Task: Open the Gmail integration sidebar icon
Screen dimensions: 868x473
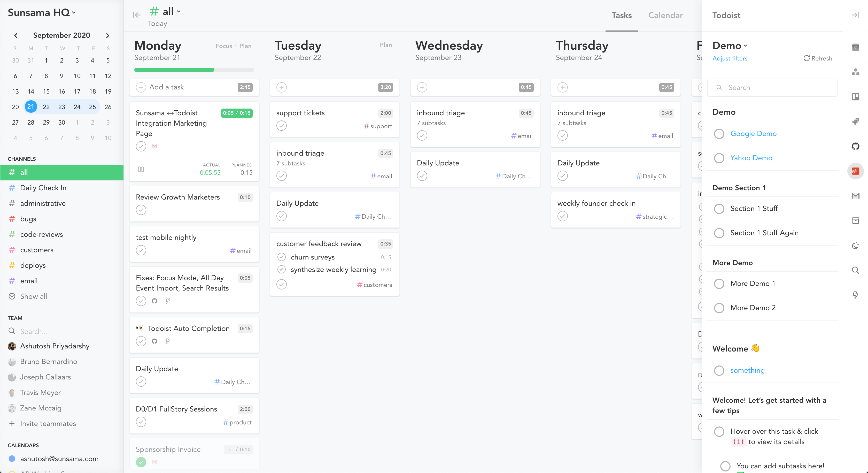Action: (855, 196)
